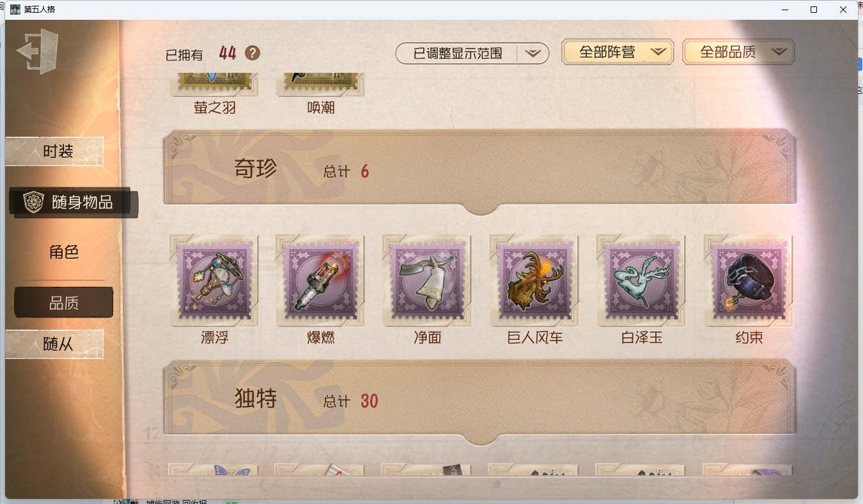This screenshot has width=863, height=504.
Task: Click the 独特 category header
Action: point(480,401)
